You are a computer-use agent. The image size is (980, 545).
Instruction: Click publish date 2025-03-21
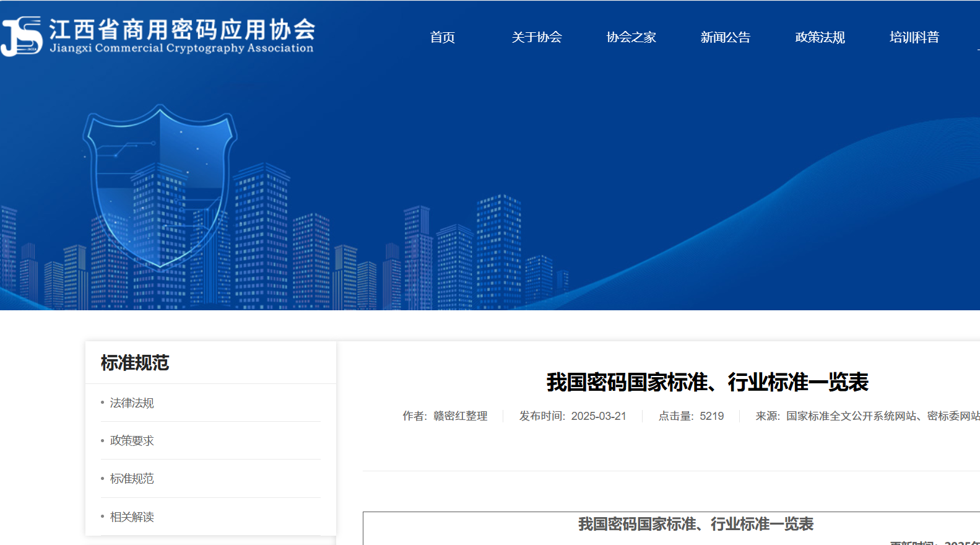point(599,416)
